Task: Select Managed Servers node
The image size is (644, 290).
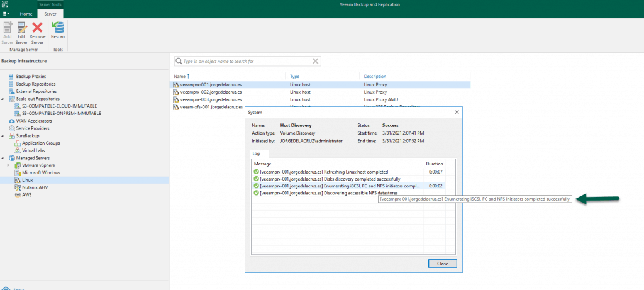Action: [x=33, y=158]
